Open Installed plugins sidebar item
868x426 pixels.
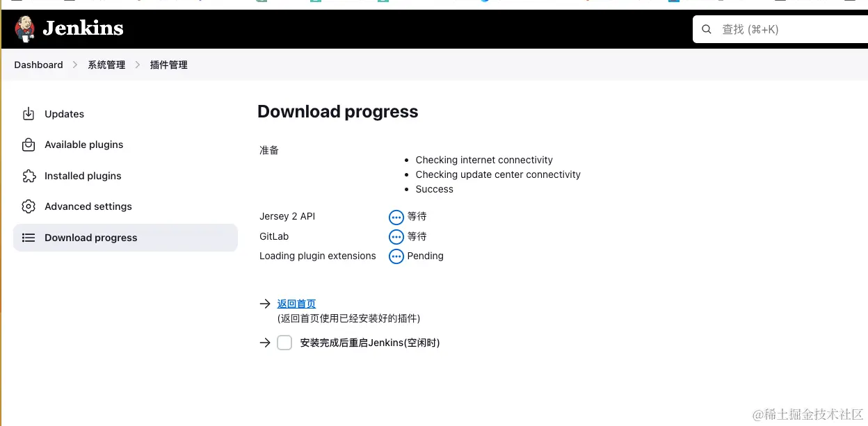point(125,176)
